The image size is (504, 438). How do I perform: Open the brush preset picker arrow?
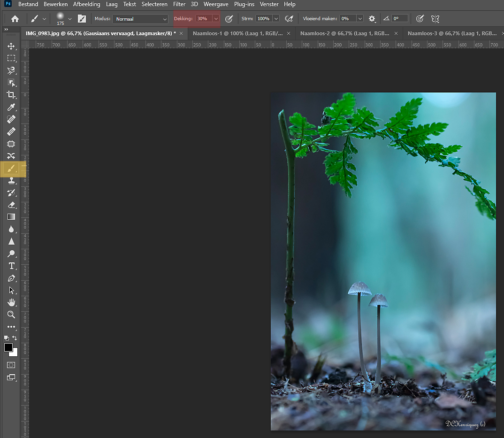click(x=70, y=19)
